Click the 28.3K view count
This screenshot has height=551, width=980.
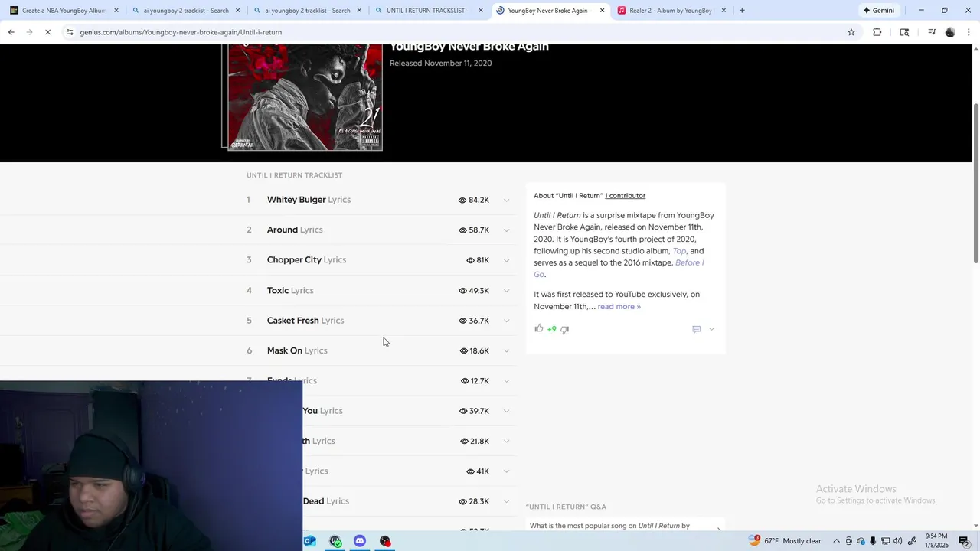coord(473,501)
